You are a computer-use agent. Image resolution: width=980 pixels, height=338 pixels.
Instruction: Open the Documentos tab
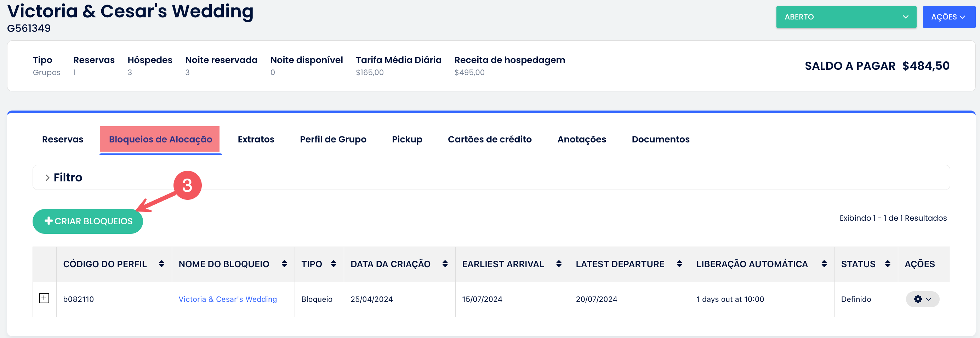coord(660,139)
